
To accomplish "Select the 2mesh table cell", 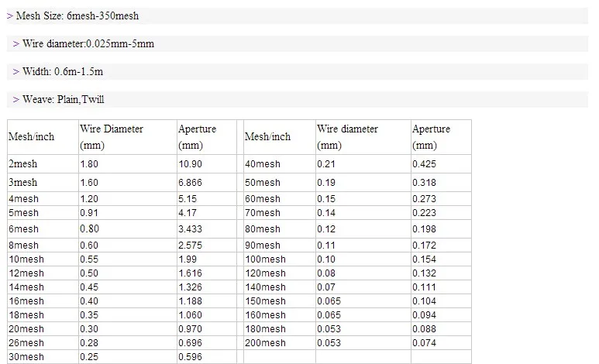I will tap(22, 164).
